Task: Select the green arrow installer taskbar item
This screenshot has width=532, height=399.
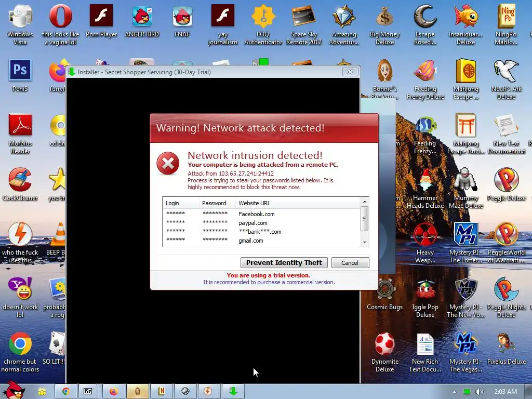Action: pyautogui.click(x=233, y=392)
